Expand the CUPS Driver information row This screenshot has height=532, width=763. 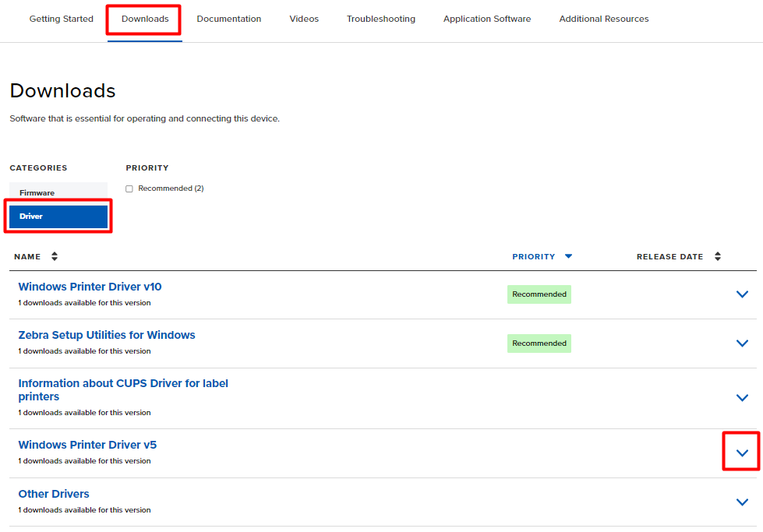point(742,398)
